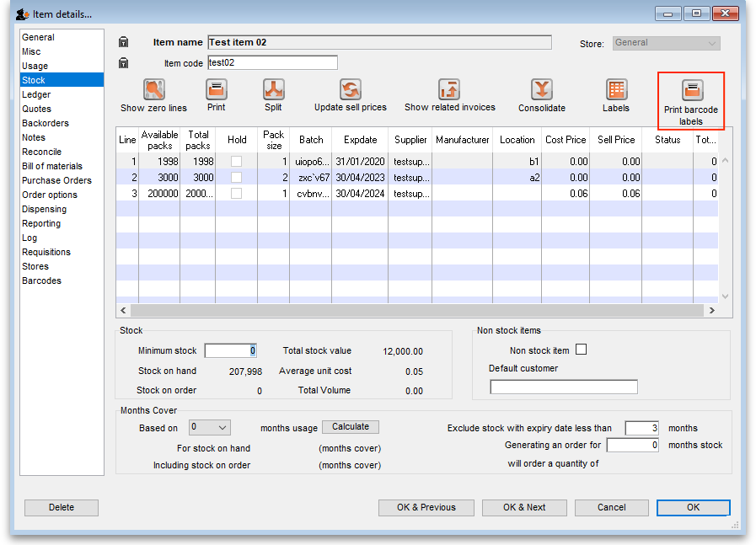
Task: Click the Consolidate icon
Action: click(541, 90)
